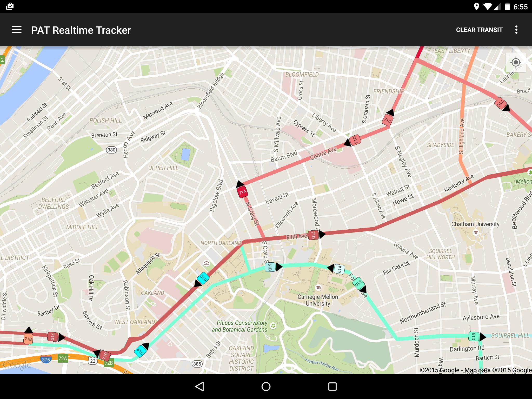Viewport: 532px width, 399px height.
Task: Open PAT Realtime Tracker app title
Action: click(82, 30)
